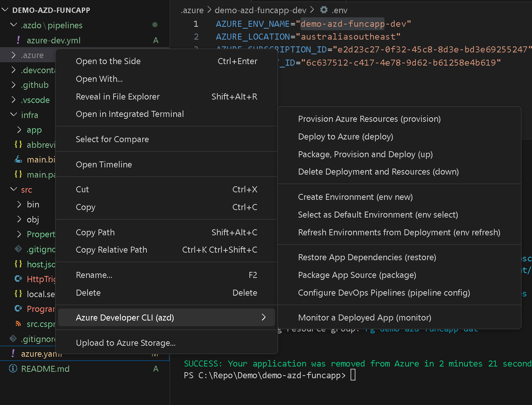
Task: Click the host.json braces icon
Action: (18, 264)
